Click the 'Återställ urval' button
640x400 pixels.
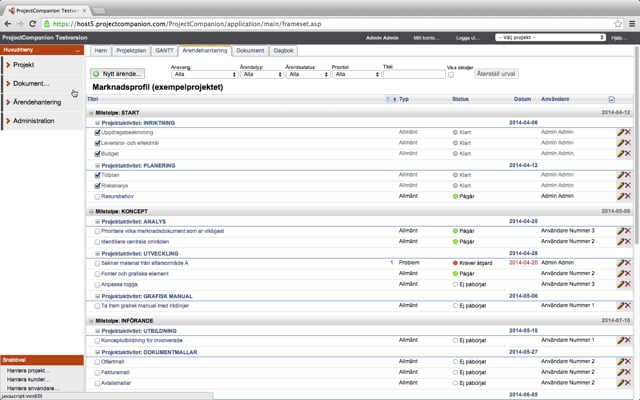tap(496, 74)
